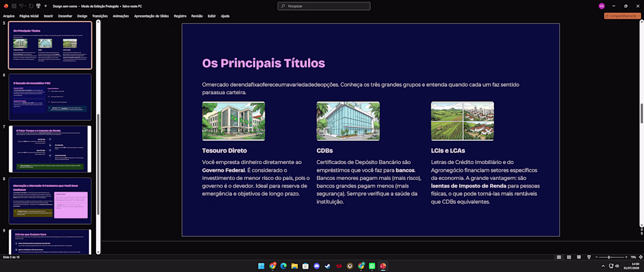Click the network tray icon
Screen dimensions: 644x272
click(611, 266)
